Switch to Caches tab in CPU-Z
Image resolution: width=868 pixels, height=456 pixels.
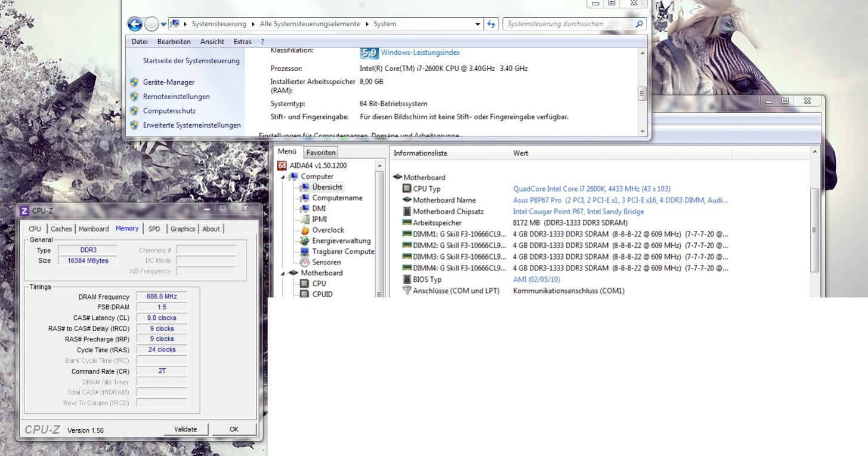pyautogui.click(x=62, y=229)
